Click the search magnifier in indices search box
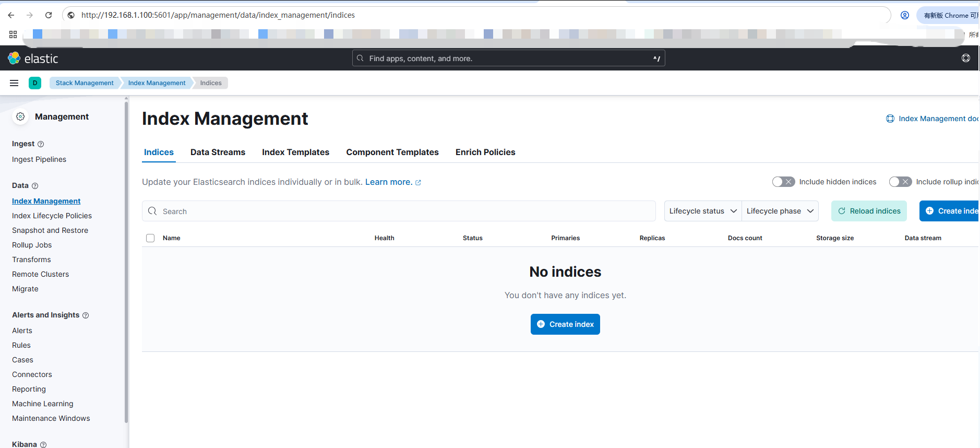980x448 pixels. 152,211
